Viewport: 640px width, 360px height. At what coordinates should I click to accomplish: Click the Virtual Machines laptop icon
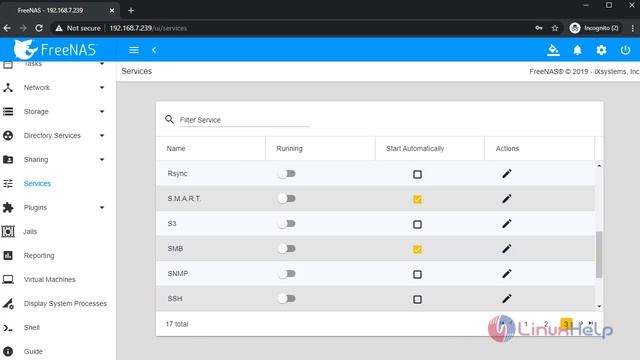pos(8,280)
